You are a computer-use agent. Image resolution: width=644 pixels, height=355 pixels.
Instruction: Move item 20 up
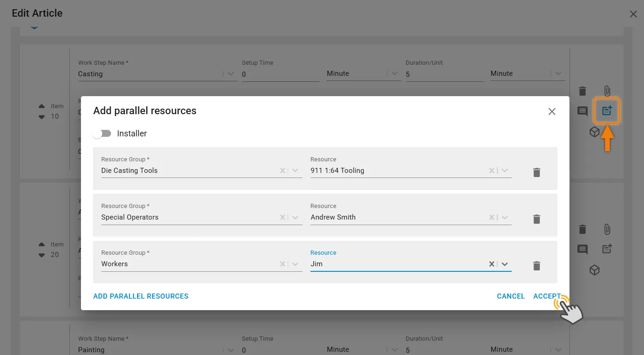[x=42, y=245]
